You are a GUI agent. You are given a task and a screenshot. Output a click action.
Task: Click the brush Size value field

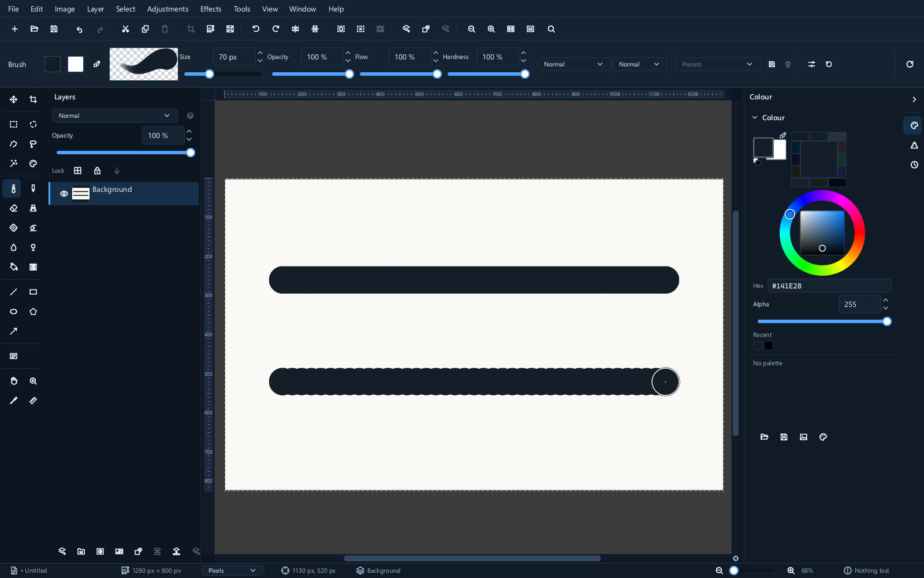[234, 57]
